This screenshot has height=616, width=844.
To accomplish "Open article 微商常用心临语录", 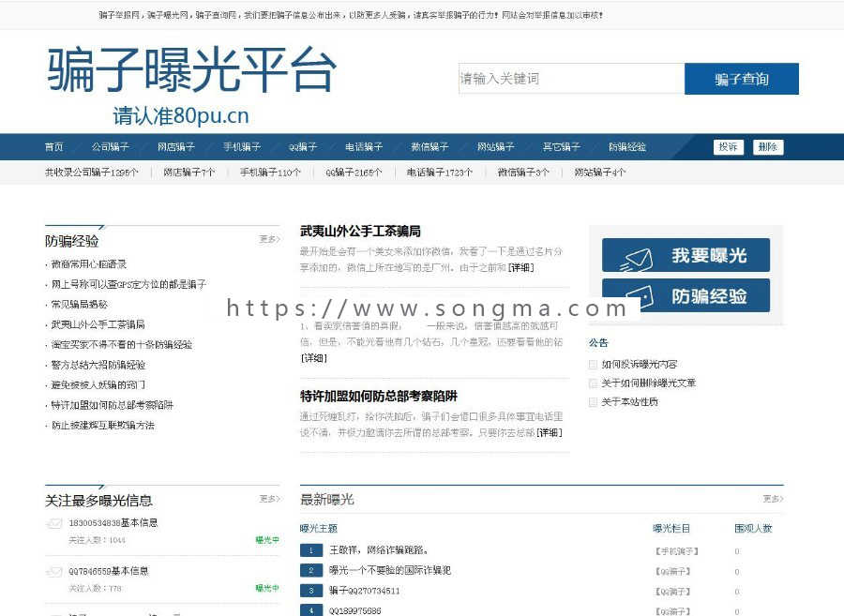I will [89, 263].
